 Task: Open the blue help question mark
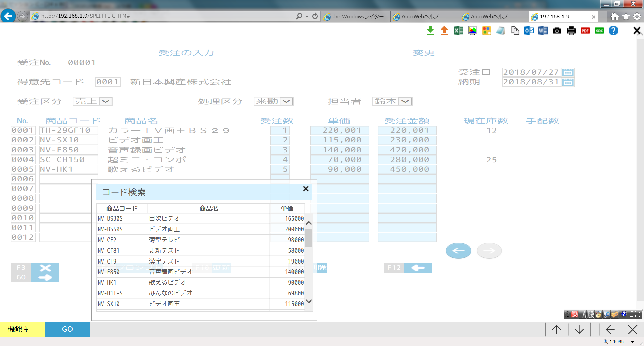(x=613, y=31)
